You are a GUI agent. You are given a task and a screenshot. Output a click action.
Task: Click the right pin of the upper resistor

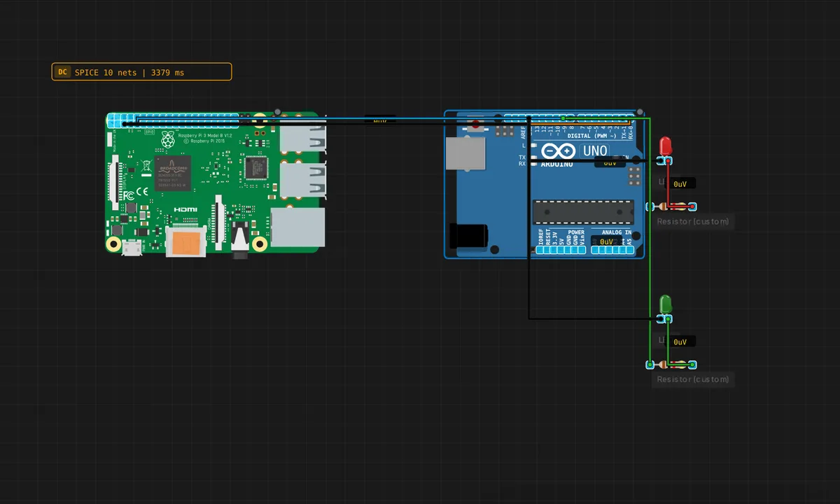pos(693,206)
